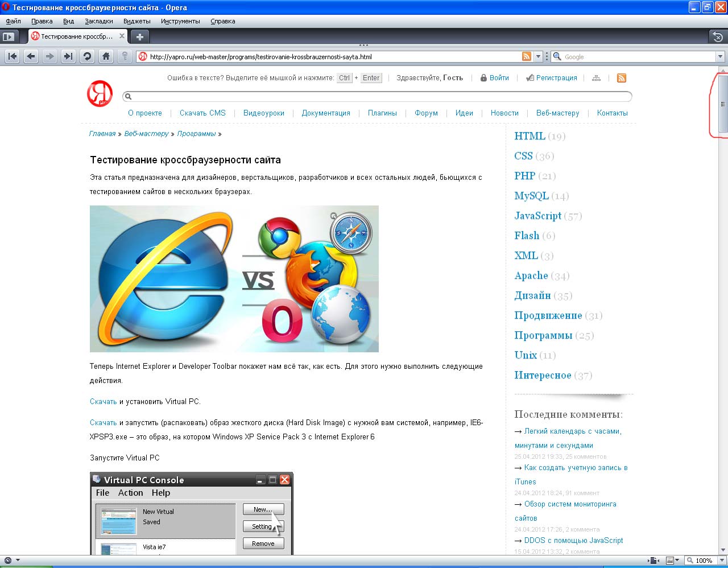
Task: Open the sitemap icon in page header
Action: (x=596, y=78)
